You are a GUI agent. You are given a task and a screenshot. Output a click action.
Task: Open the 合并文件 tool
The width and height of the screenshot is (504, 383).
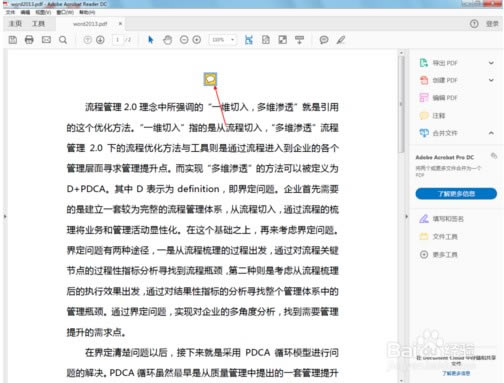(445, 133)
